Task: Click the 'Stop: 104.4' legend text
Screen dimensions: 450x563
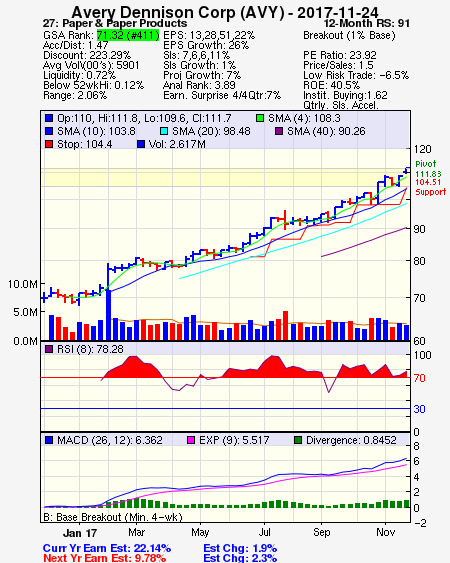Action: (x=85, y=144)
